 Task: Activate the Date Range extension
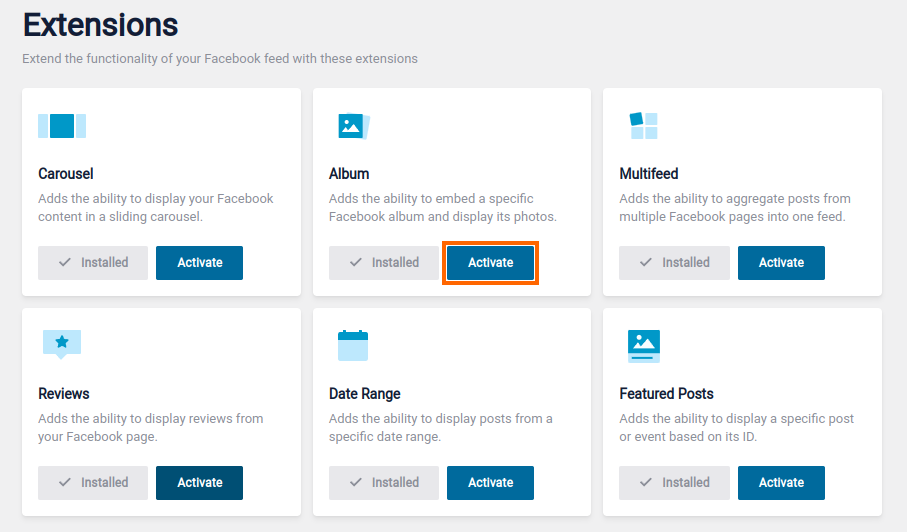[490, 483]
